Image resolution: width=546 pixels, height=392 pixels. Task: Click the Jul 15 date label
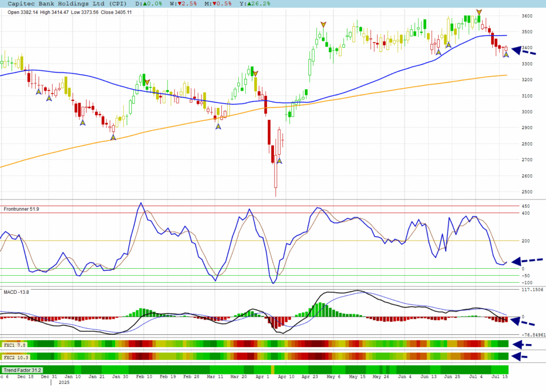coord(500,377)
